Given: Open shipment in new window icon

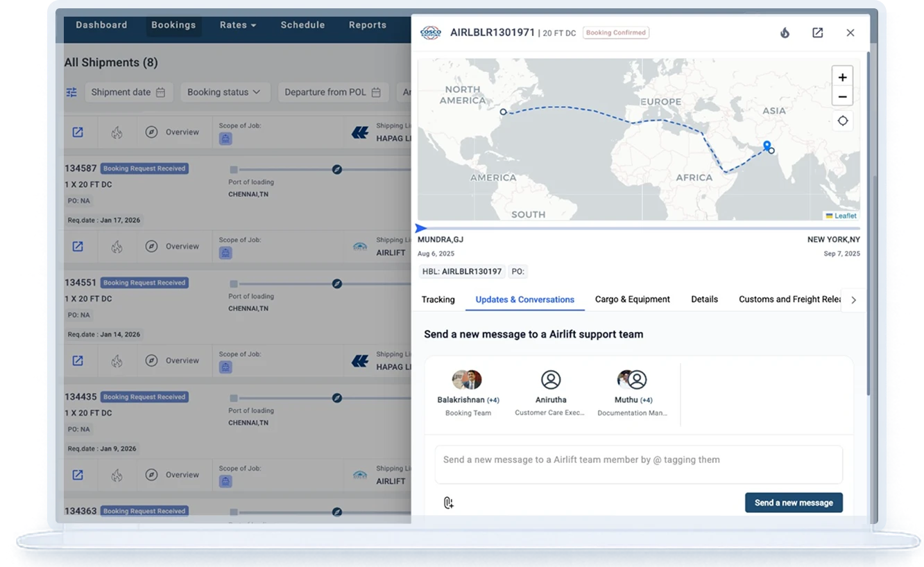Looking at the screenshot, I should coord(817,33).
